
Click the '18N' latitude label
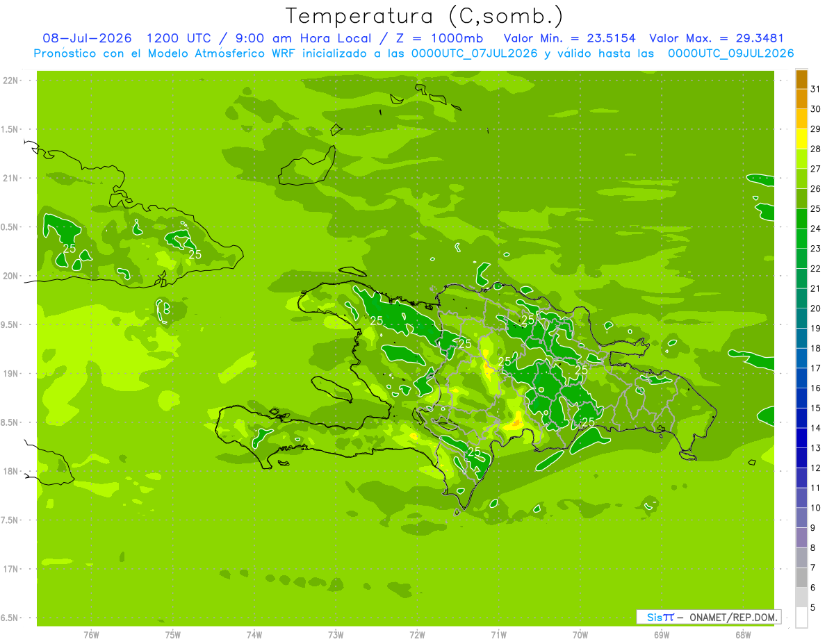(12, 471)
